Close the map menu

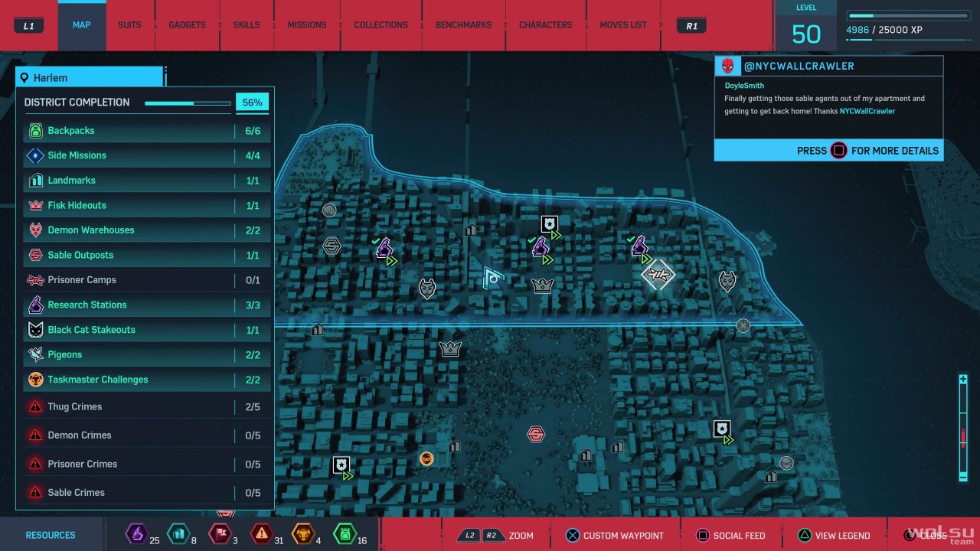(x=926, y=536)
